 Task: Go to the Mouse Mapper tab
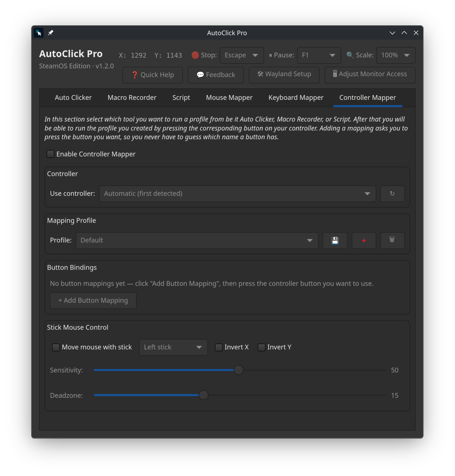(x=229, y=98)
